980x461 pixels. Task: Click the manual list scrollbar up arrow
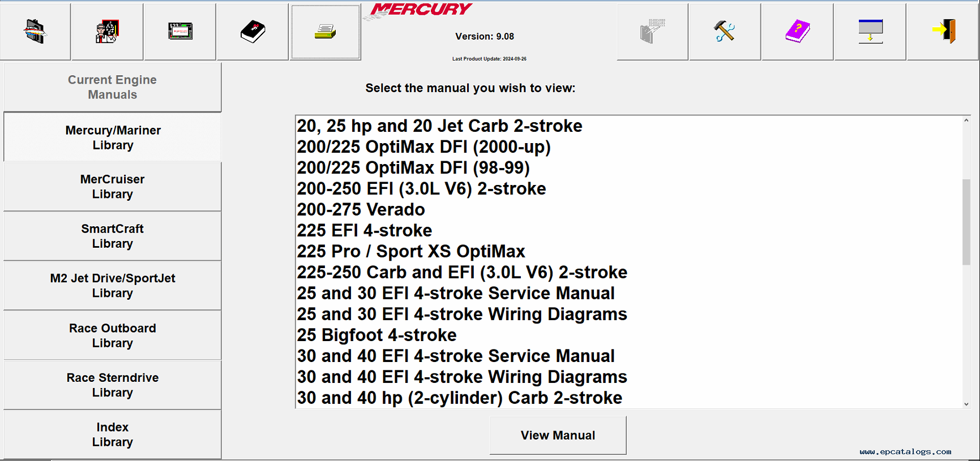coord(966,120)
